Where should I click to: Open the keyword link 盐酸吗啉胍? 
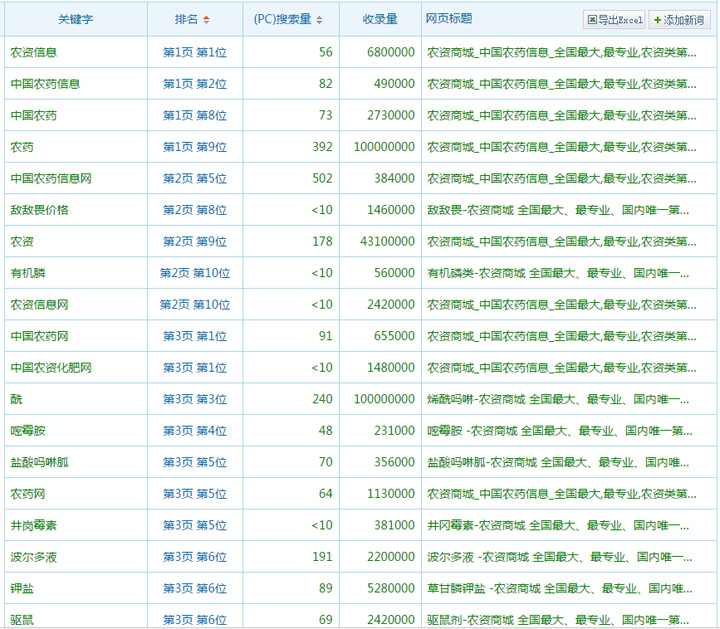click(39, 462)
